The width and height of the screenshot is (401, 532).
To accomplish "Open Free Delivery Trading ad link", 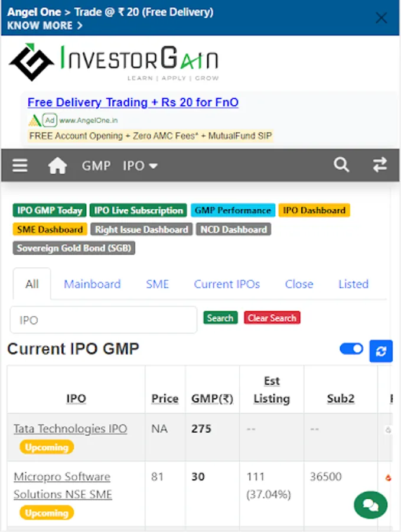I will pyautogui.click(x=133, y=102).
